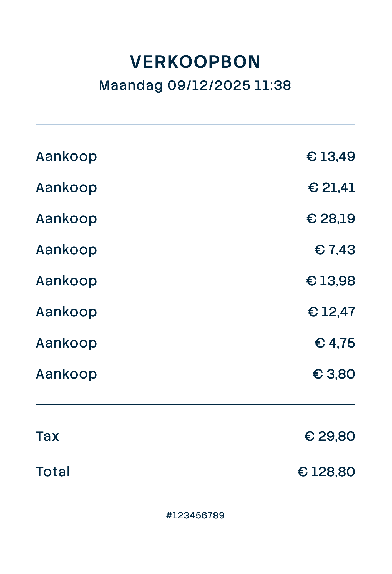
Task: Click the Aankoop label beside € 7,43
Action: point(66,250)
